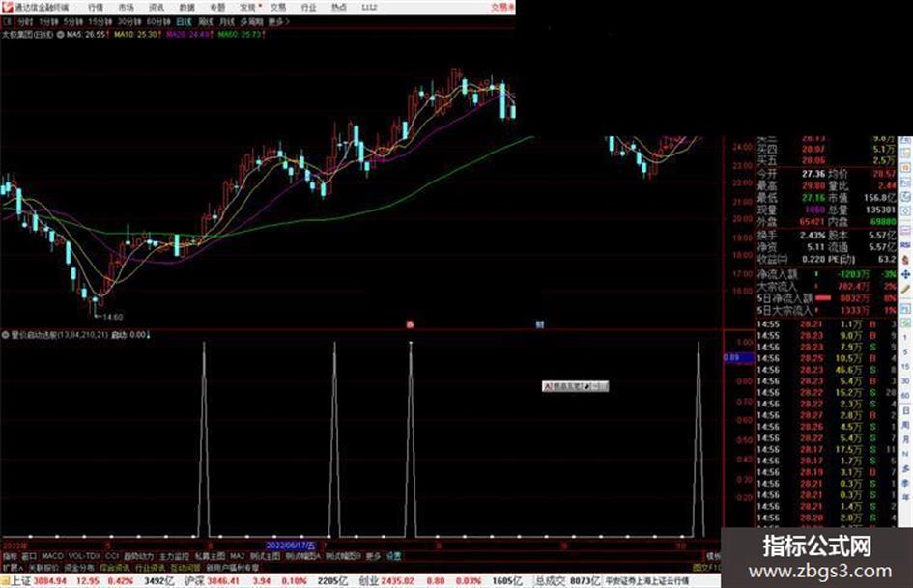Click the money bag icon in sidebar
This screenshot has height=588, width=913.
click(905, 260)
